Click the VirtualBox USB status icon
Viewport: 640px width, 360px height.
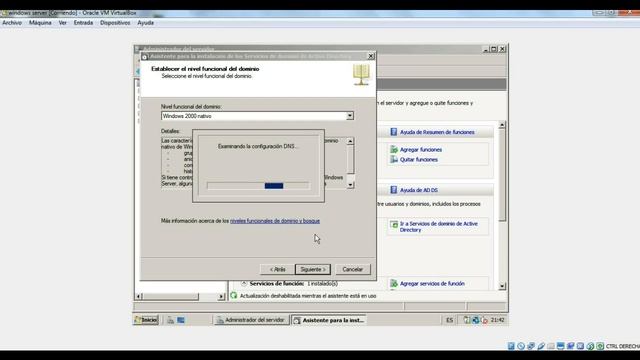541,346
